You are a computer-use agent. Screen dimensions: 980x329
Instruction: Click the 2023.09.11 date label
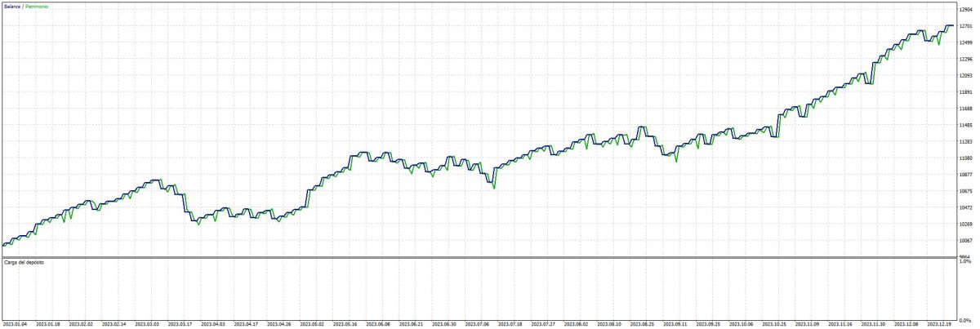[x=679, y=324]
